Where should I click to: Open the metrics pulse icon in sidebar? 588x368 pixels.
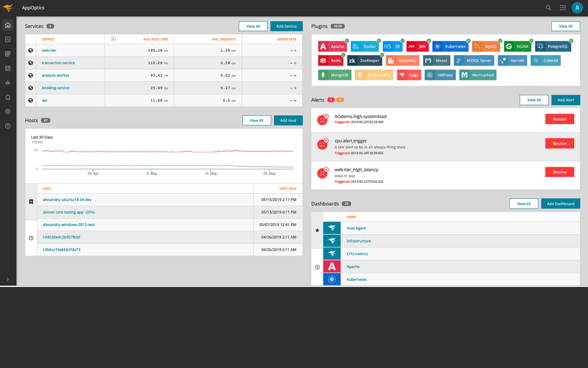(7, 83)
